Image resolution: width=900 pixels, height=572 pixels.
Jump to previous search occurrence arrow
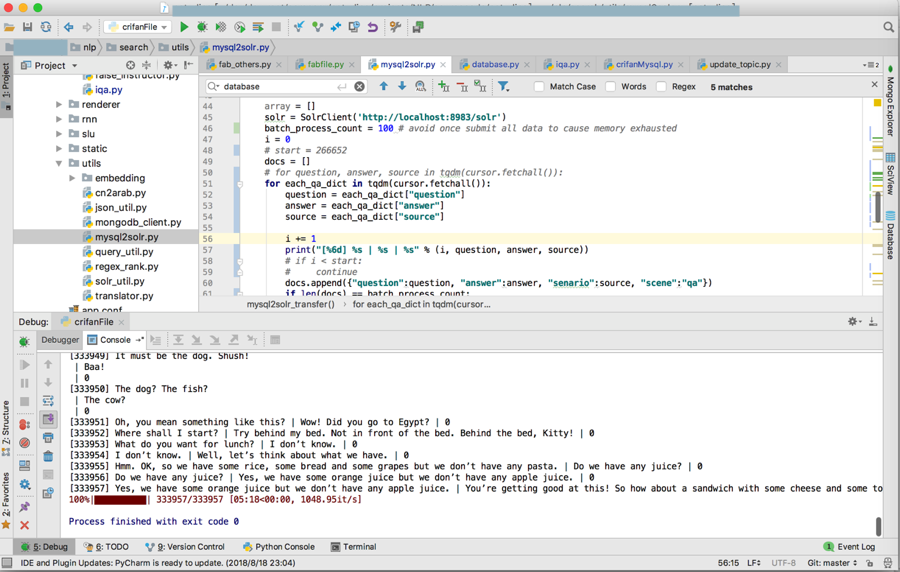pyautogui.click(x=383, y=87)
